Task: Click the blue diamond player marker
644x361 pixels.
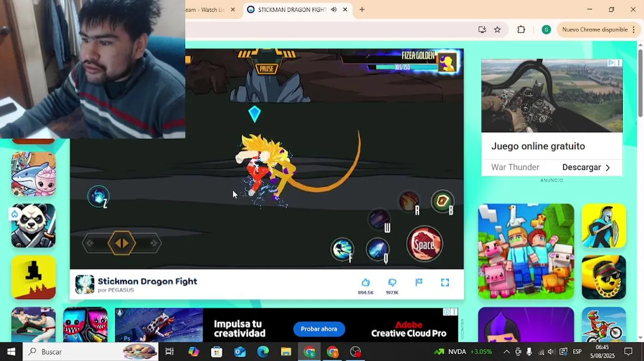Action: (x=255, y=114)
